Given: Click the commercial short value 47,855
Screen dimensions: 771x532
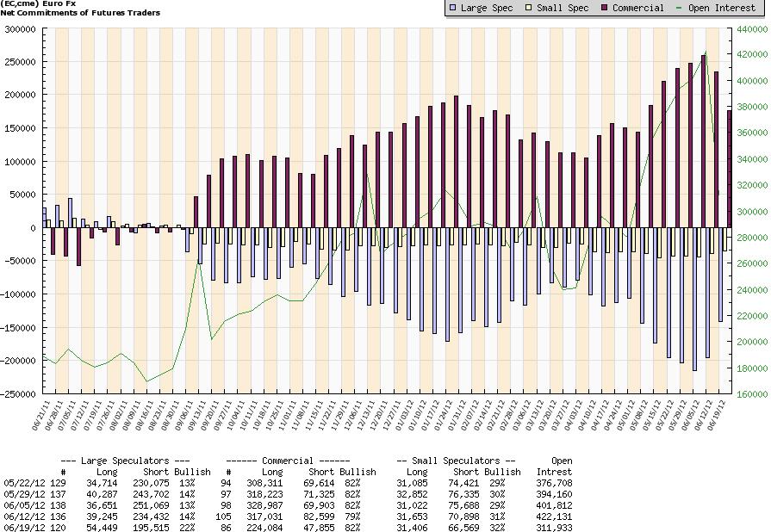Looking at the screenshot, I should [x=319, y=528].
